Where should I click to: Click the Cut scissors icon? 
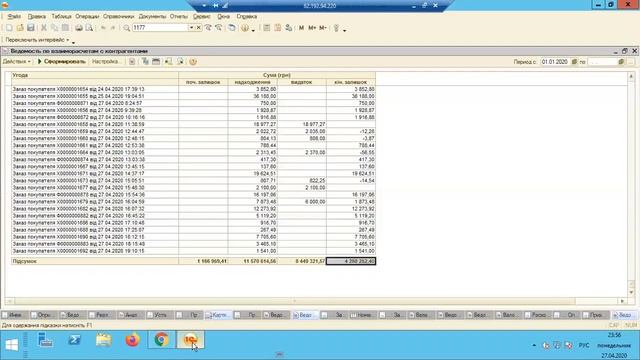click(x=44, y=28)
